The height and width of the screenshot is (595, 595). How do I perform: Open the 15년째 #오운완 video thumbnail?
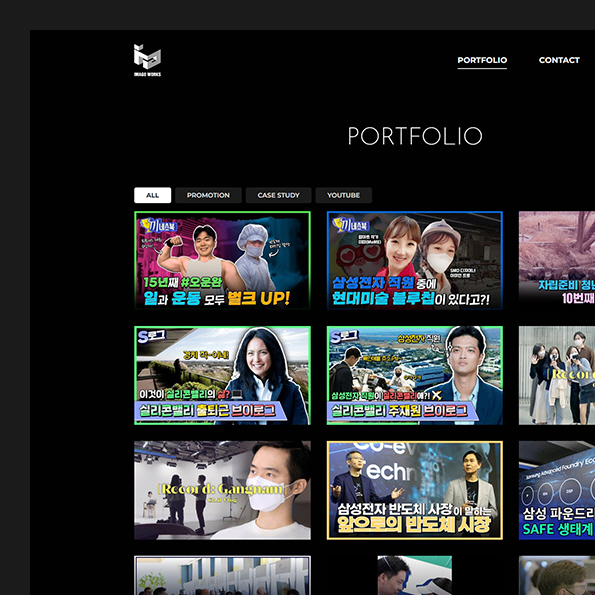tap(222, 260)
